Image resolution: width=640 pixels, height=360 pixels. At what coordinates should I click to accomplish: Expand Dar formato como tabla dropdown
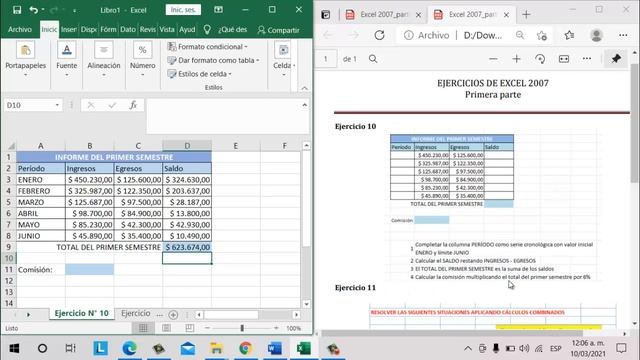[x=258, y=60]
